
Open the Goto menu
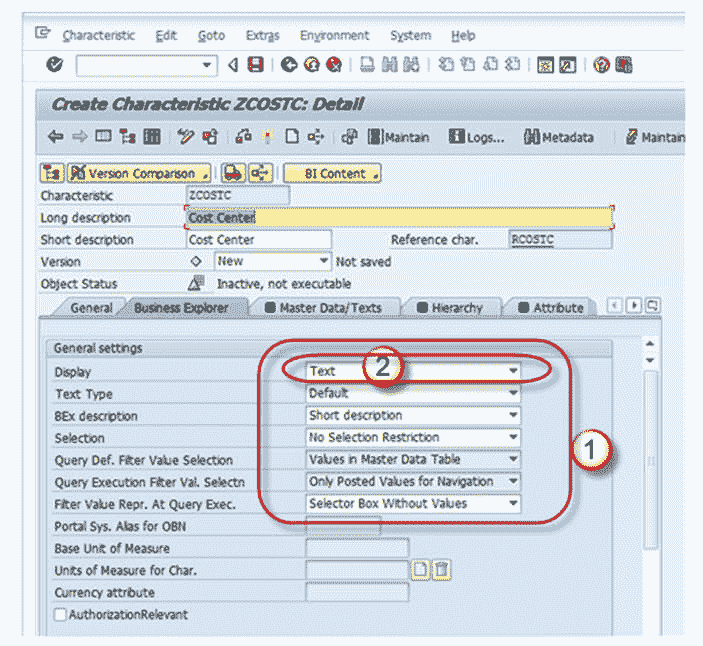pos(211,35)
